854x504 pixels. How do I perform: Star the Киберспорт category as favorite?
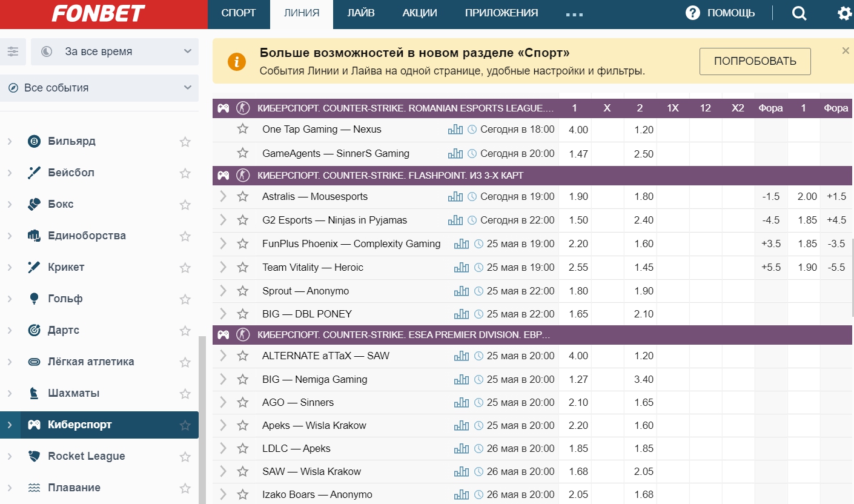click(x=185, y=425)
